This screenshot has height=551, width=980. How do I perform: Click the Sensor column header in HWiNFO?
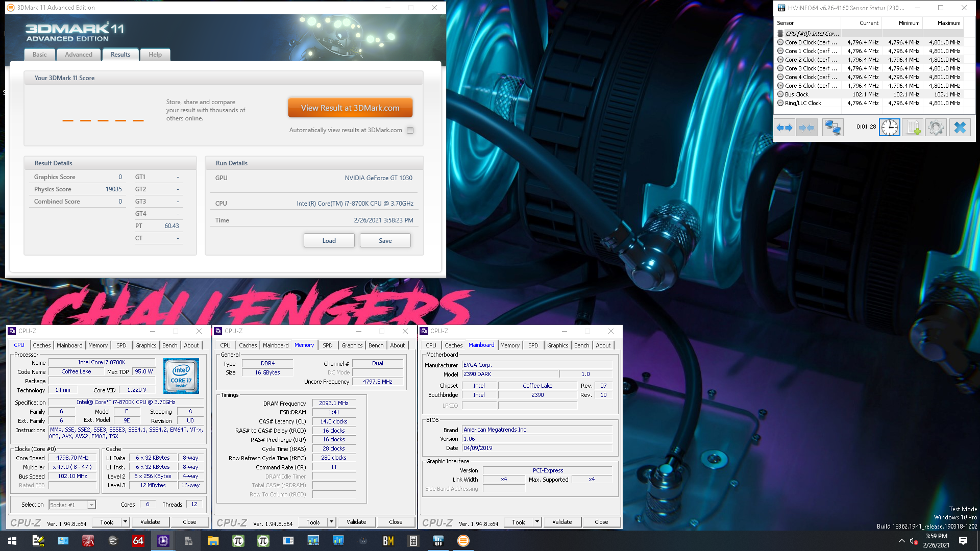[x=807, y=23]
